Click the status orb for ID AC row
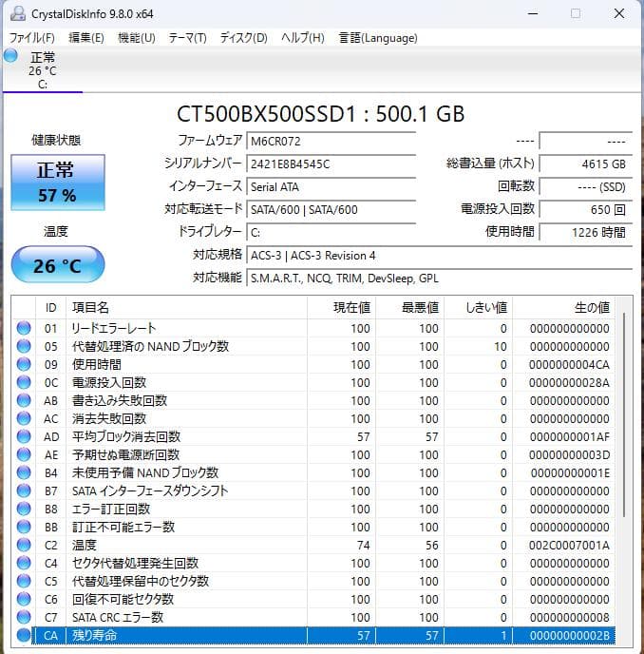The height and width of the screenshot is (654, 644). pyautogui.click(x=24, y=418)
